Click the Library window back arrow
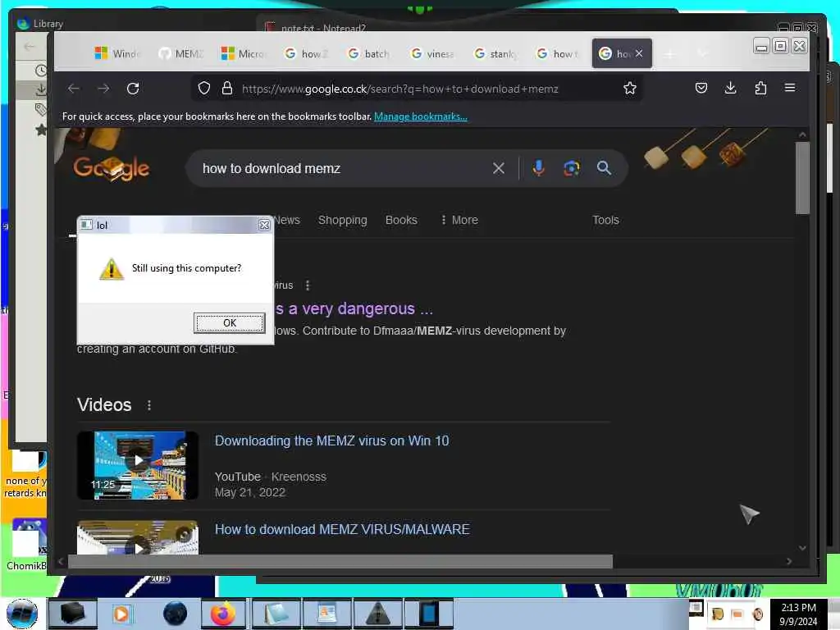 (x=29, y=47)
